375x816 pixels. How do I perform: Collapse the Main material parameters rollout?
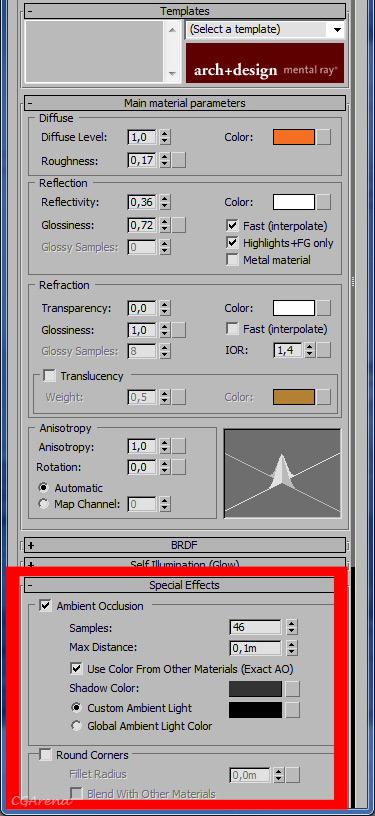pyautogui.click(x=185, y=103)
